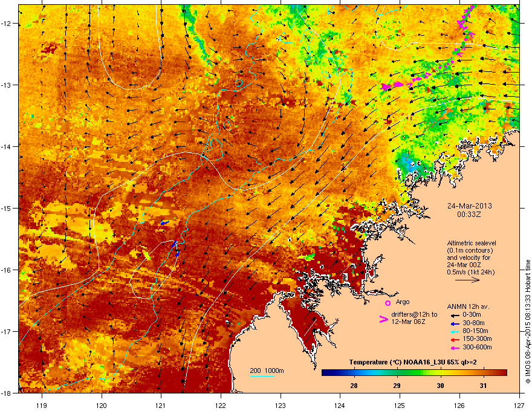Click the cyan 200 1000m depth contour line sample
Viewport: 532px width, 411px height.
pos(262,376)
